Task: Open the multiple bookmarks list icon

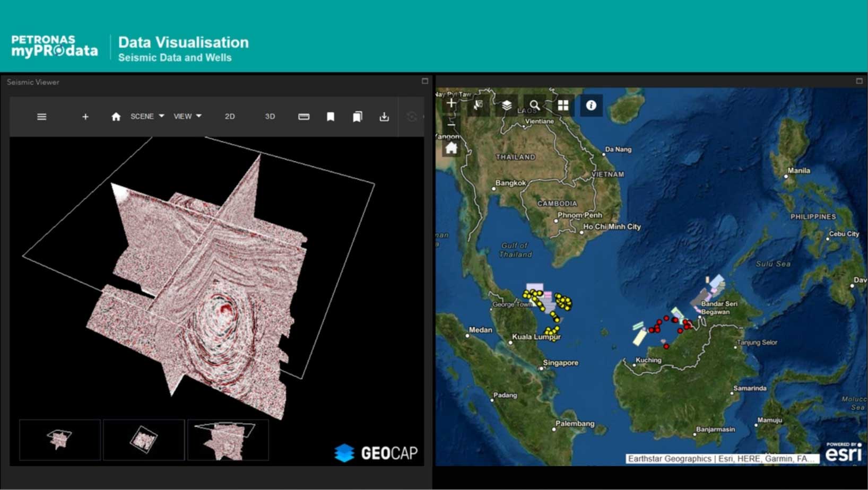Action: point(358,117)
